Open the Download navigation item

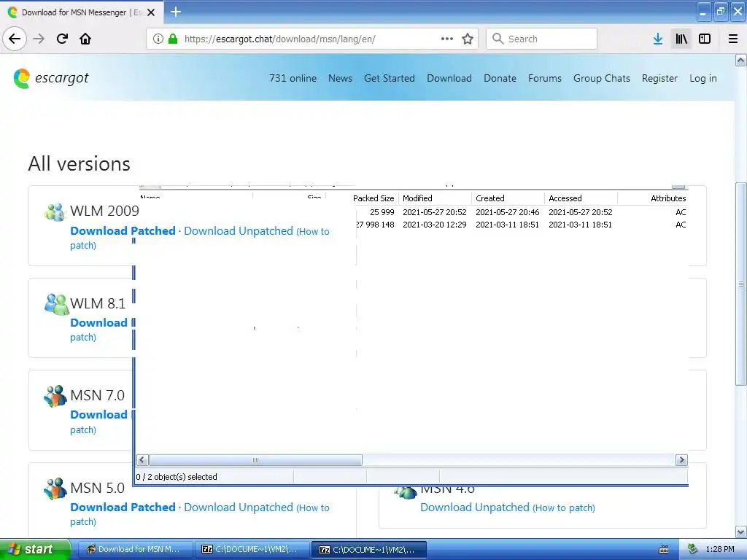coord(449,78)
